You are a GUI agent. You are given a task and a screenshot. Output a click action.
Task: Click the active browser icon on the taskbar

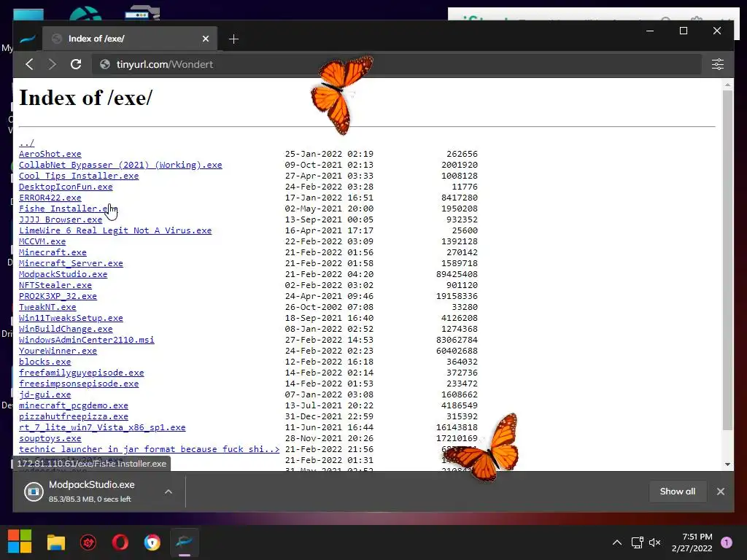point(185,542)
